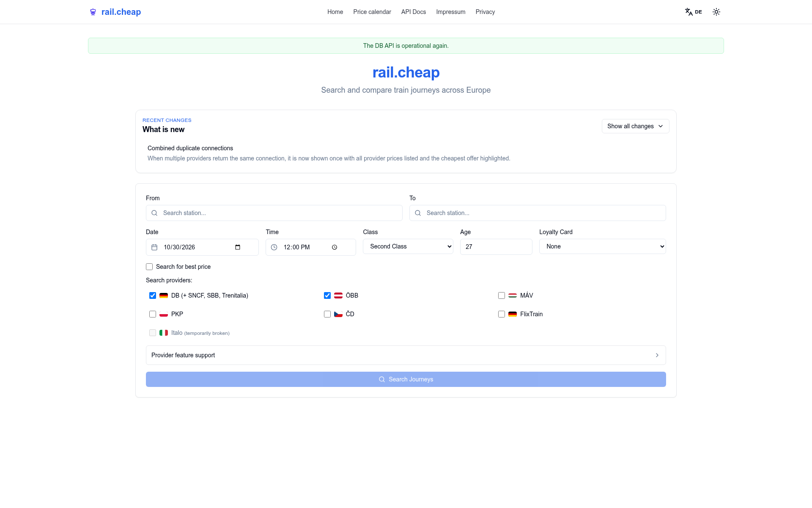This screenshot has width=812, height=508.
Task: Click the Hungarian flag next to MÁV
Action: [513, 295]
